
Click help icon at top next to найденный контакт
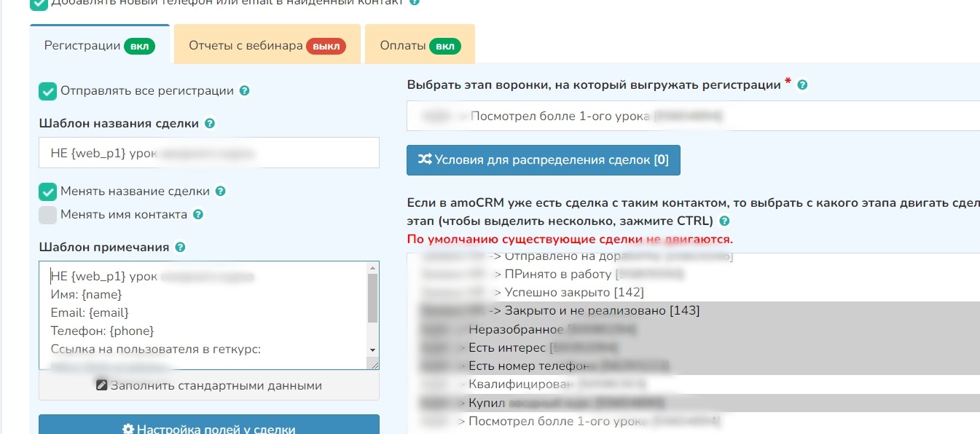click(x=415, y=2)
